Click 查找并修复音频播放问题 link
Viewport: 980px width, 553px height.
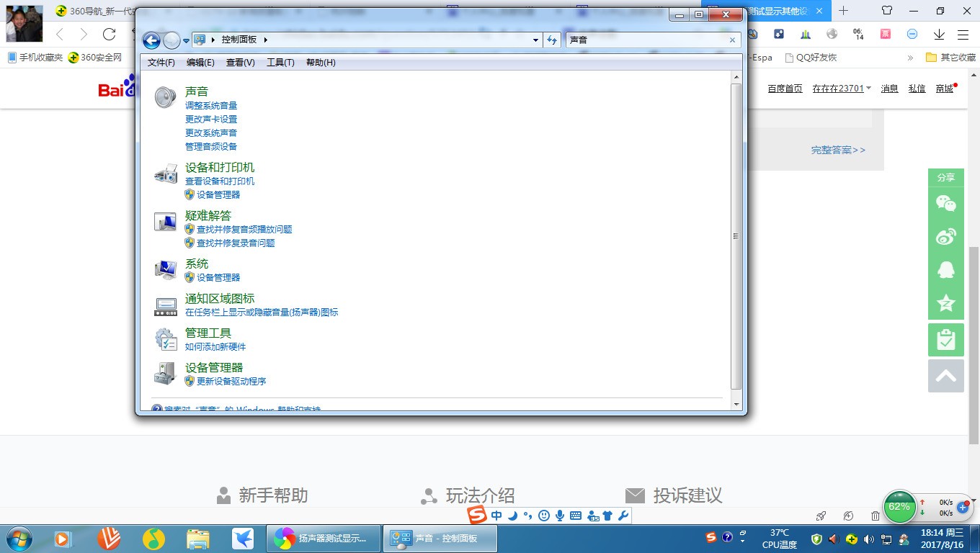244,230
